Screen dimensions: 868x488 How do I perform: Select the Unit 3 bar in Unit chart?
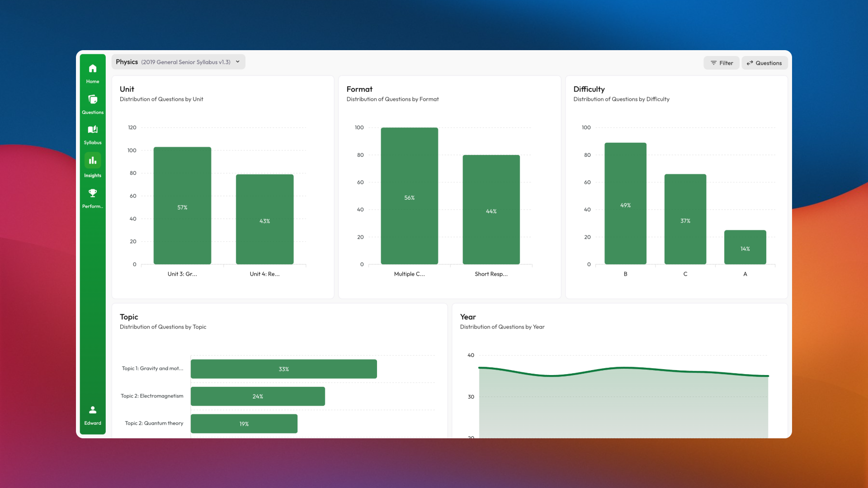coord(182,206)
